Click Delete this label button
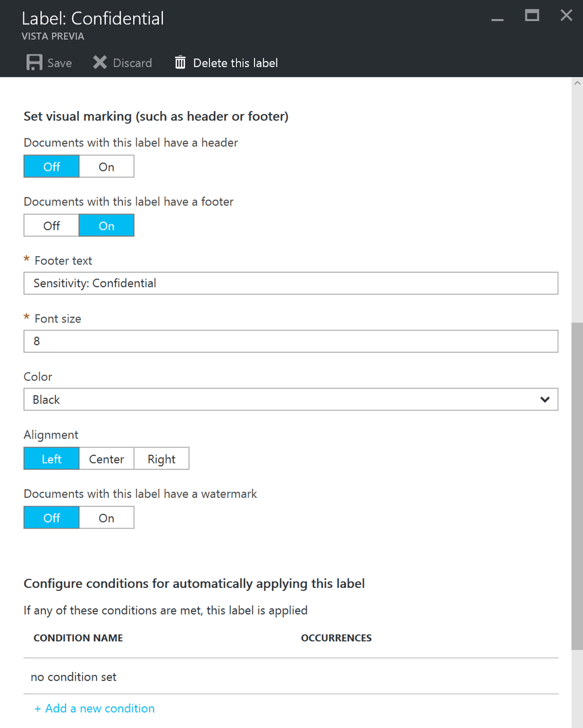Image resolution: width=583 pixels, height=728 pixels. tap(226, 63)
